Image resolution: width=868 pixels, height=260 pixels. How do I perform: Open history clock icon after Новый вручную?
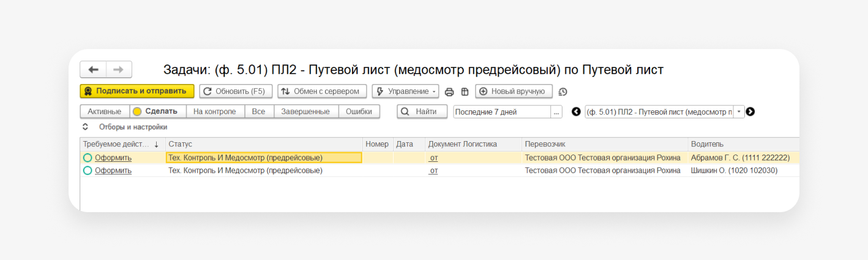pyautogui.click(x=563, y=92)
